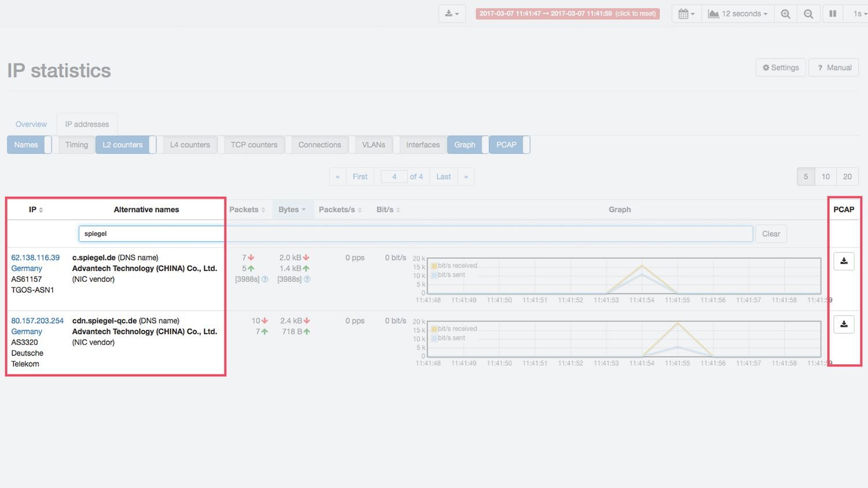868x488 pixels.
Task: Expand the 12 seconds time range dropdown
Action: point(738,13)
